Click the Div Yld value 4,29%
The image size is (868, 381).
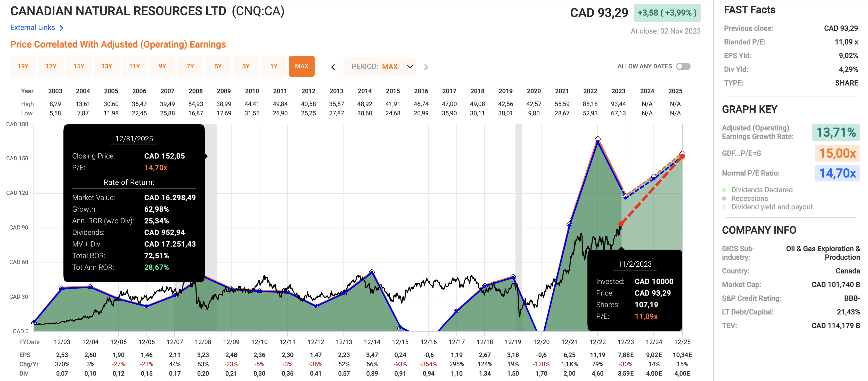point(848,69)
